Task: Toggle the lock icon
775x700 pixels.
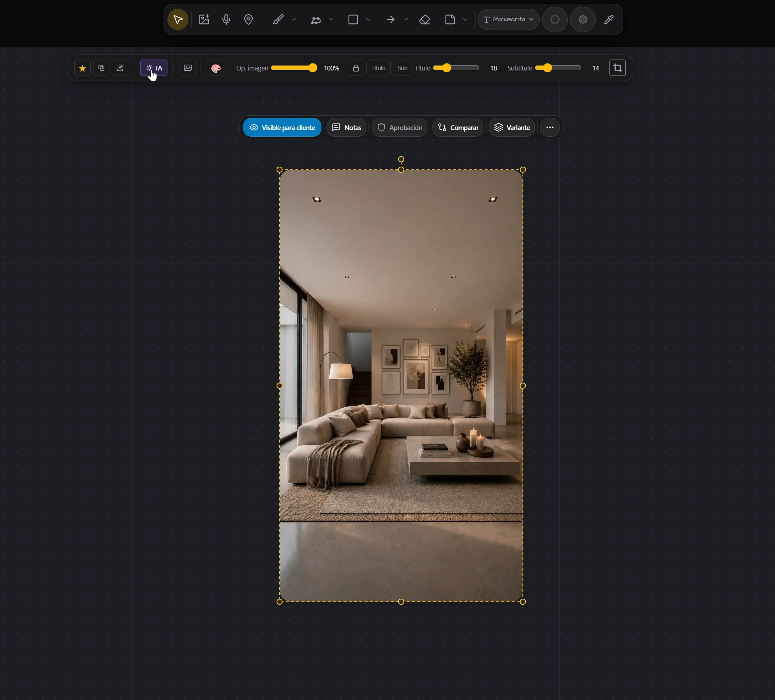Action: click(x=356, y=68)
